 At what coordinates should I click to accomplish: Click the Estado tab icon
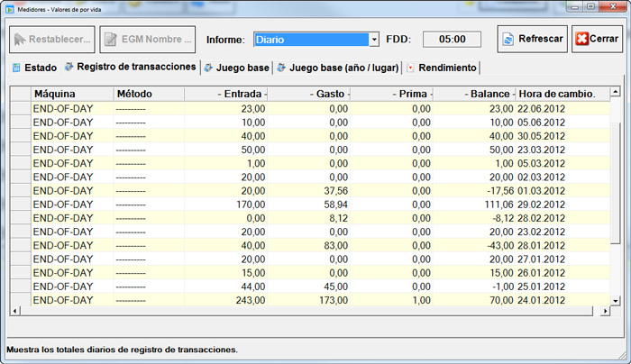coord(15,68)
